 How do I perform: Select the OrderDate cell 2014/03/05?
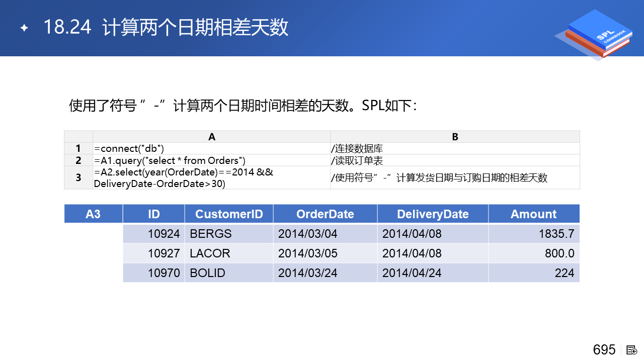(x=326, y=253)
